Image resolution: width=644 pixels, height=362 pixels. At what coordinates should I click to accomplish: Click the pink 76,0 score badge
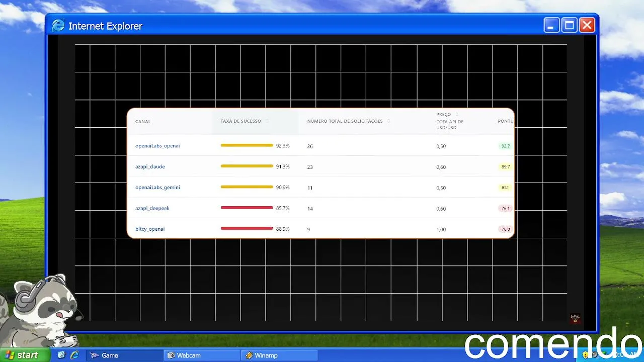[505, 229]
